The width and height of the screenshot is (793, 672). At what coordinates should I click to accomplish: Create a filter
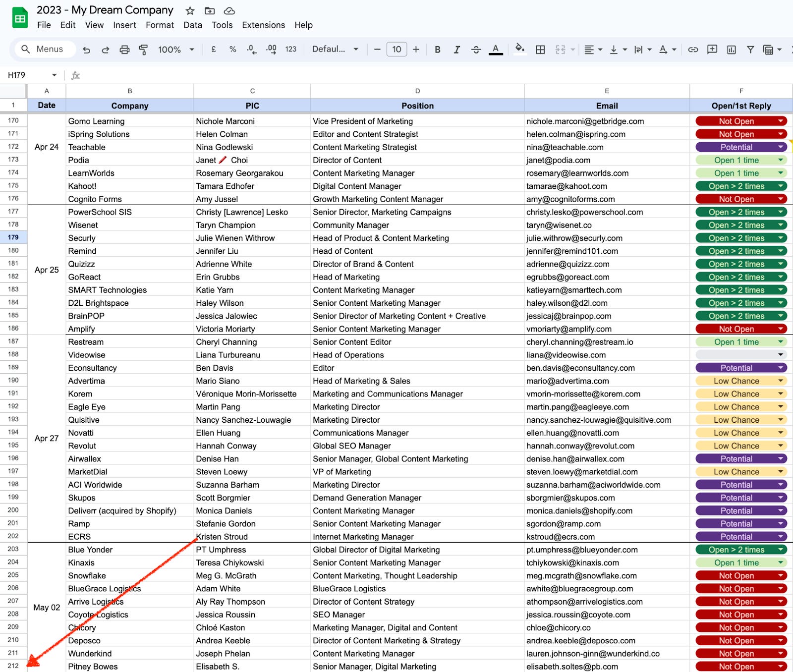tap(750, 50)
